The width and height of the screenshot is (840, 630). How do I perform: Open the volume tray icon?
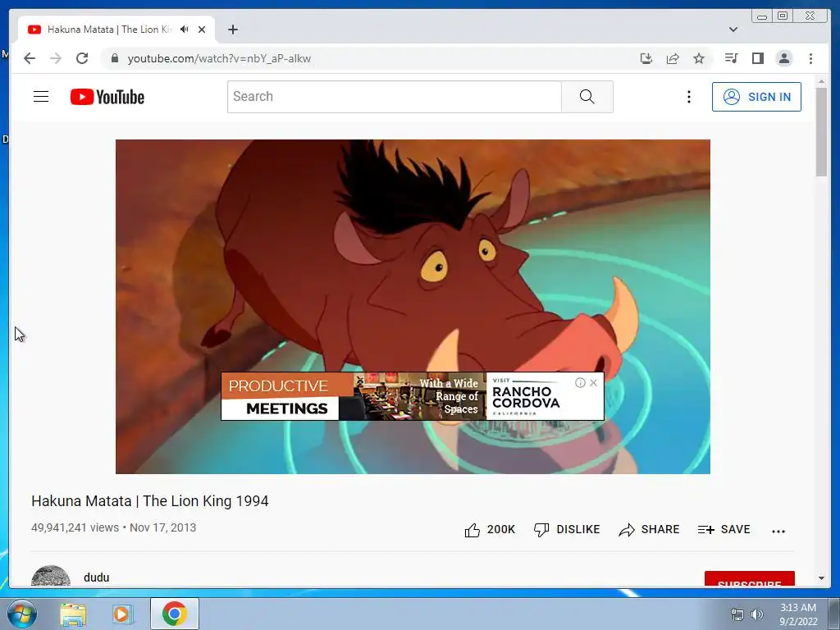click(x=757, y=614)
